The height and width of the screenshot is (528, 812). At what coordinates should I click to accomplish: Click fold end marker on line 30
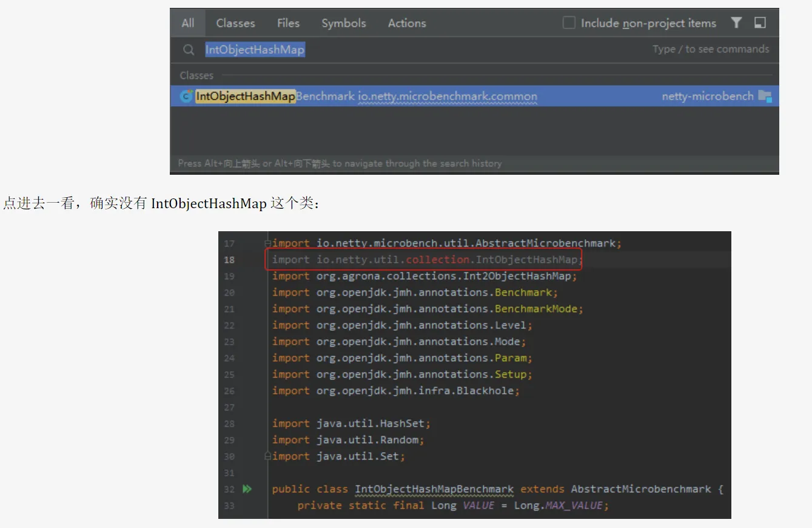(267, 456)
